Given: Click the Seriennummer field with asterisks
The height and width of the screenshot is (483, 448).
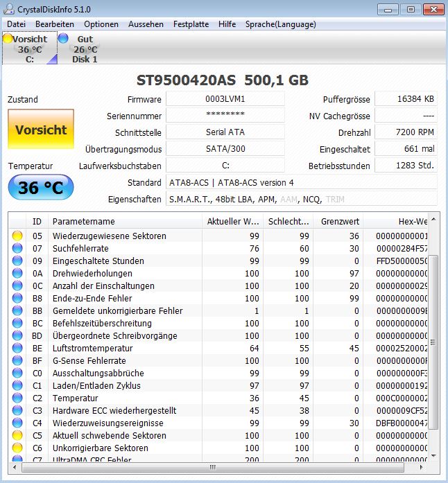Looking at the screenshot, I should tap(225, 116).
